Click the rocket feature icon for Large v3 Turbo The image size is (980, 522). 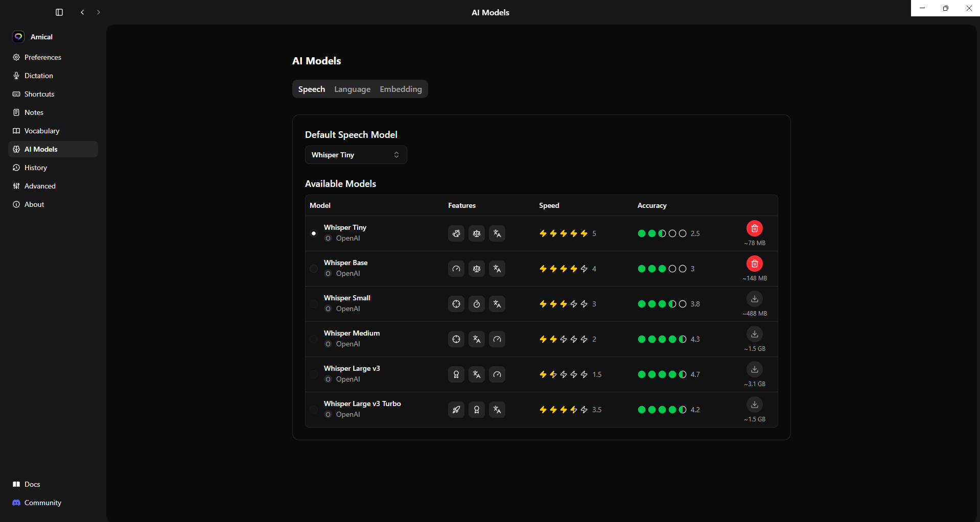point(456,410)
